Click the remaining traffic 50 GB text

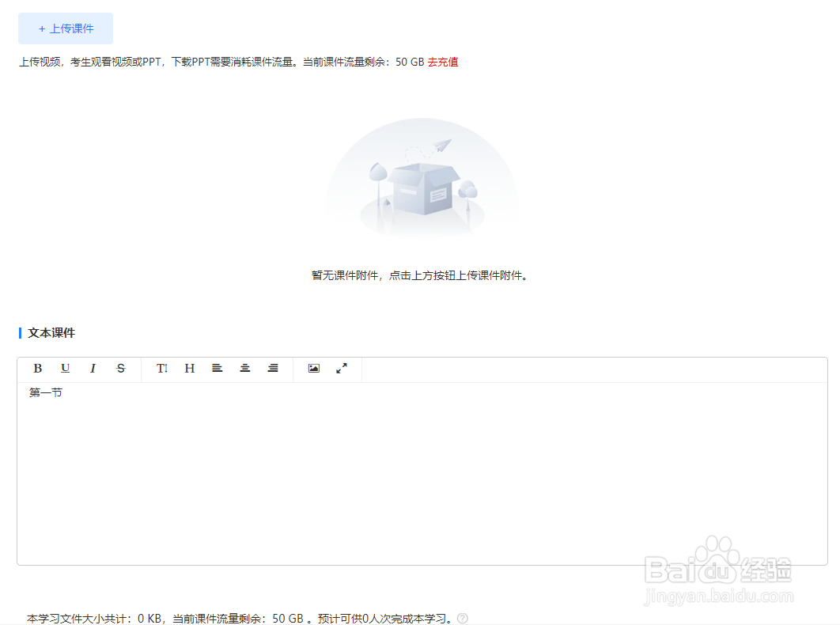point(411,61)
